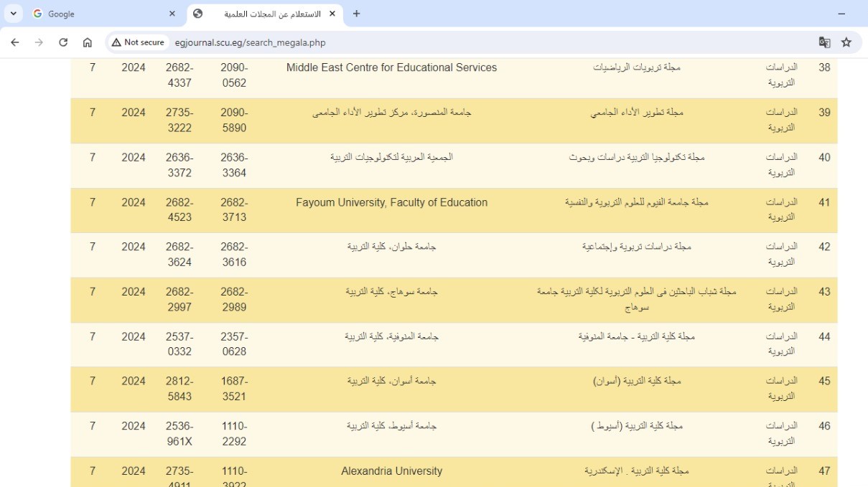The image size is (868, 487).
Task: Close the Google tab
Action: coord(172,14)
